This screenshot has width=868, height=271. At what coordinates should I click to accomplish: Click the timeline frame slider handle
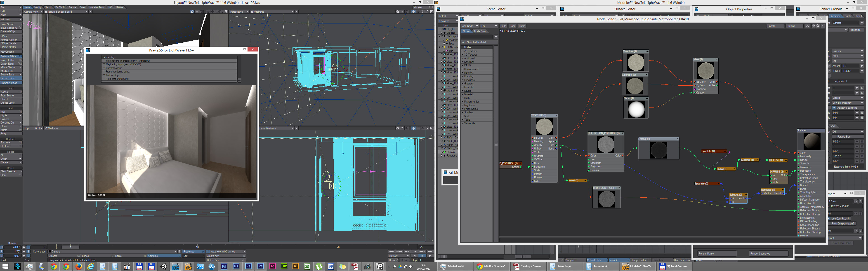[71, 247]
